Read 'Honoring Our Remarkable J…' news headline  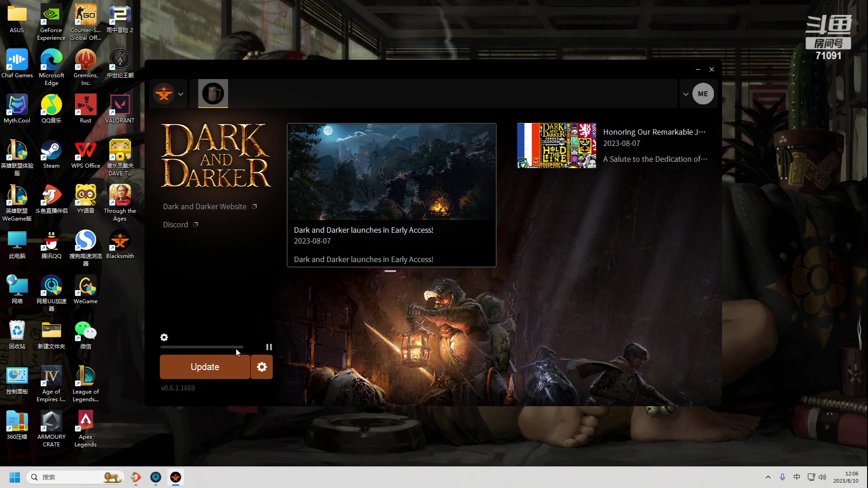(x=654, y=132)
